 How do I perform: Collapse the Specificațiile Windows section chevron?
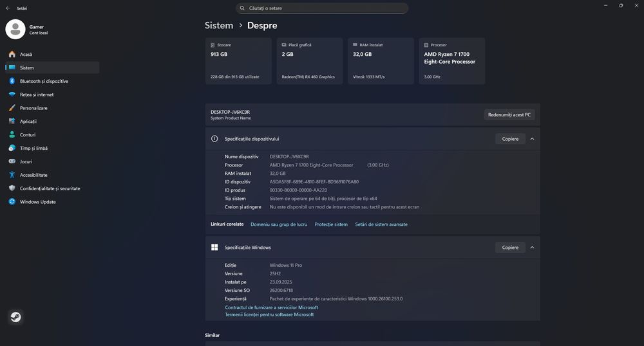[x=532, y=248]
